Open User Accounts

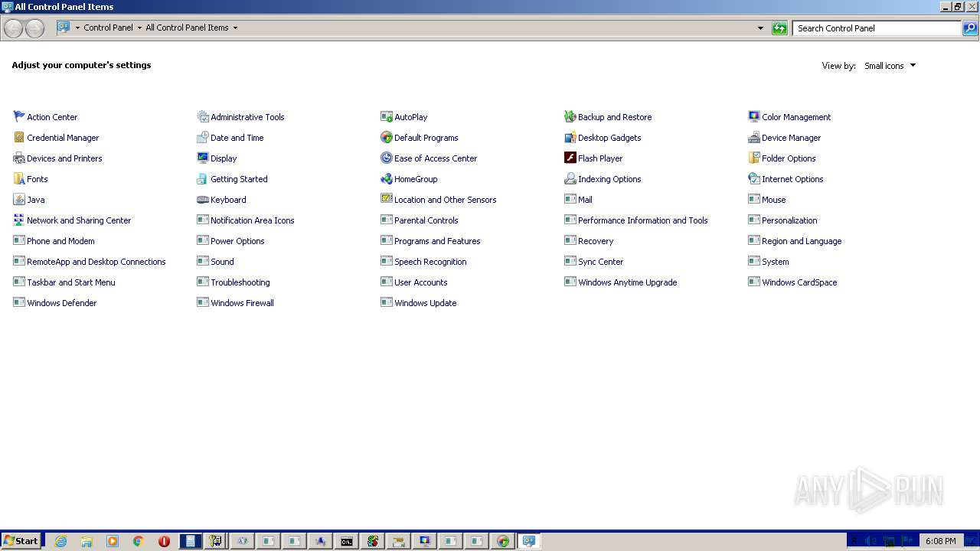pos(420,282)
